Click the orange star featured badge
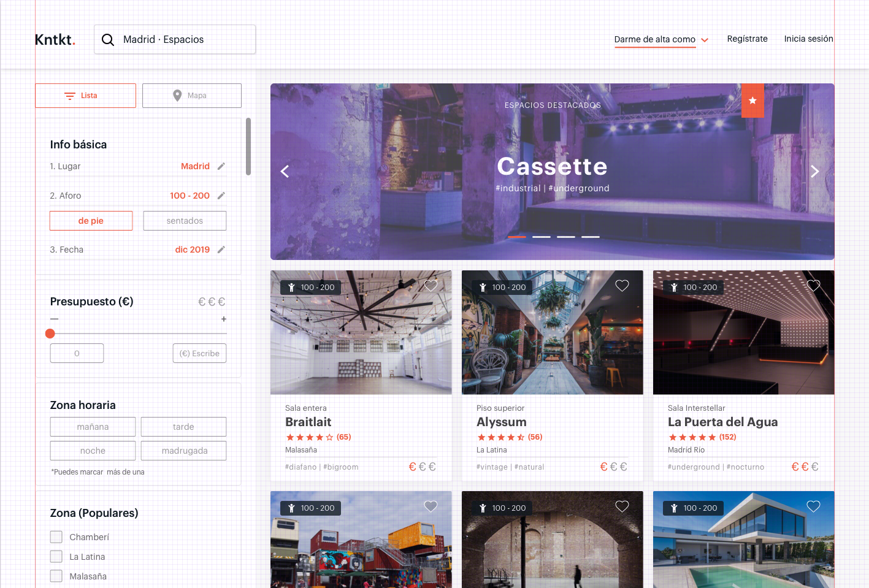The height and width of the screenshot is (588, 869). click(x=752, y=101)
